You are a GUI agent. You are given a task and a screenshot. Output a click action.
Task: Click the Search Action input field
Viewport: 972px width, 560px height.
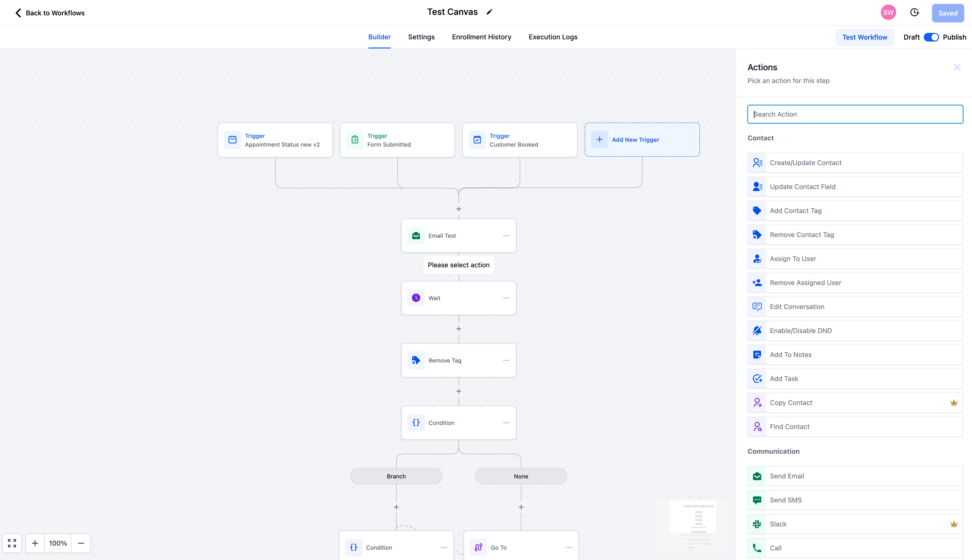point(855,114)
